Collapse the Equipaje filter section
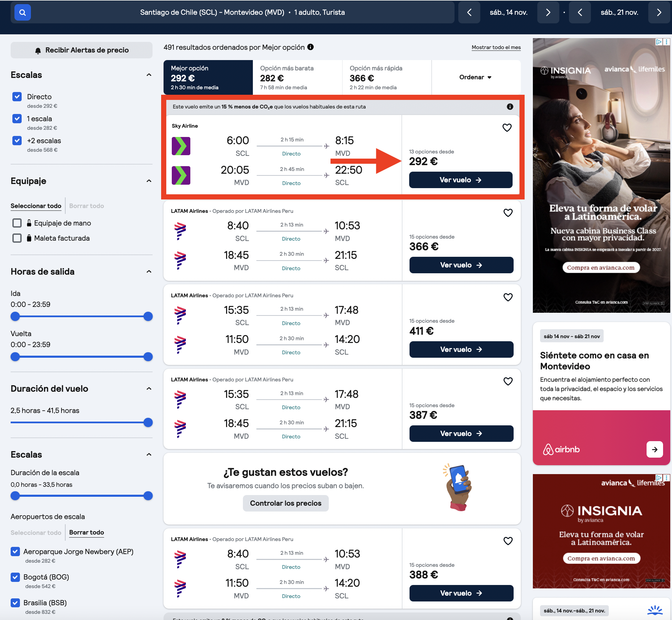 pyautogui.click(x=149, y=181)
